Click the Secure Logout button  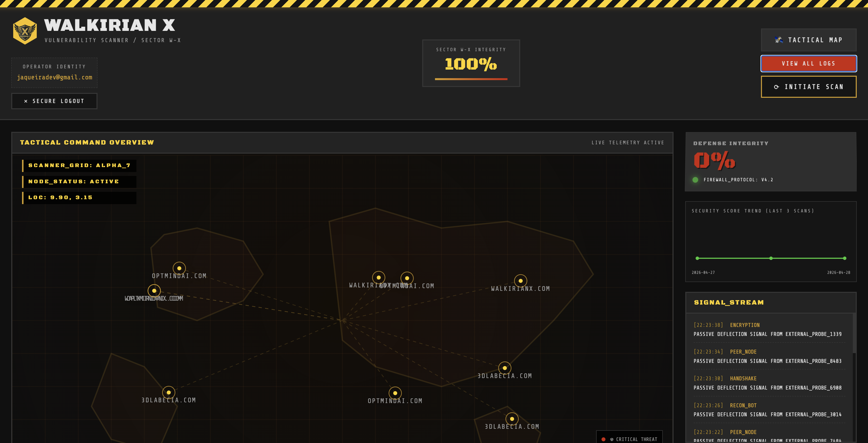click(x=54, y=101)
